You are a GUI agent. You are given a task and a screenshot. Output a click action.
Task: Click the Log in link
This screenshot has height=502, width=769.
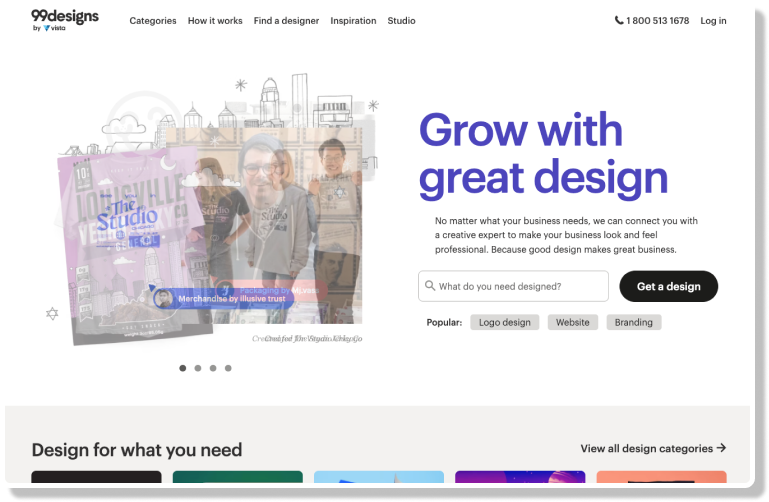point(713,21)
